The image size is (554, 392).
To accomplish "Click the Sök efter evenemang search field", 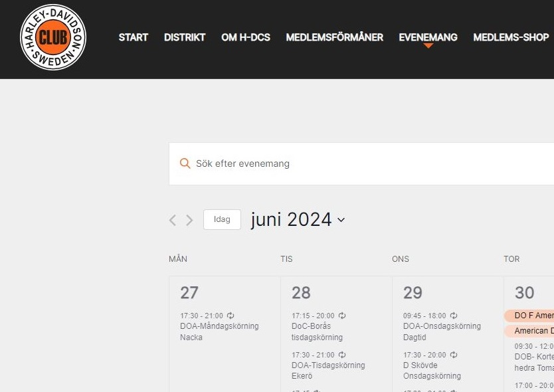I will coord(365,163).
